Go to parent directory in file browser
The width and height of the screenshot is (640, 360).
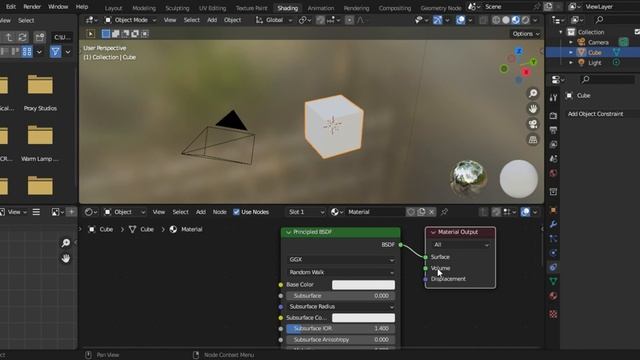[x=9, y=37]
